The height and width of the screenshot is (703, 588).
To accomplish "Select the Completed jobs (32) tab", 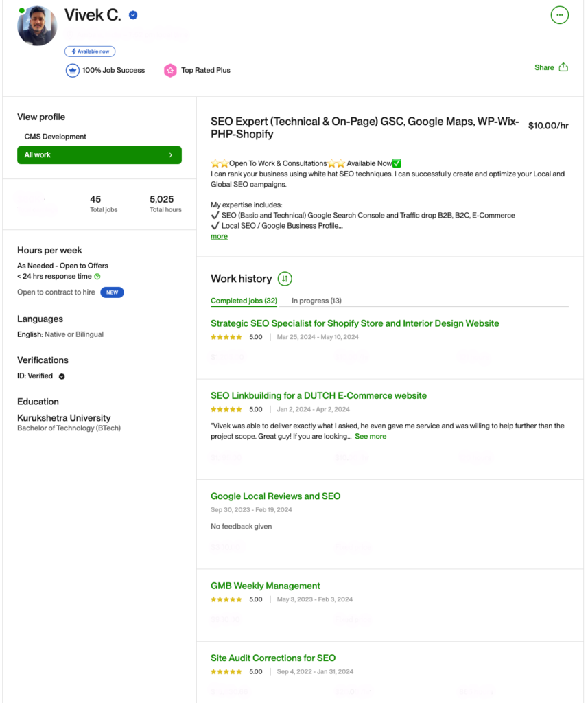I will tap(244, 301).
